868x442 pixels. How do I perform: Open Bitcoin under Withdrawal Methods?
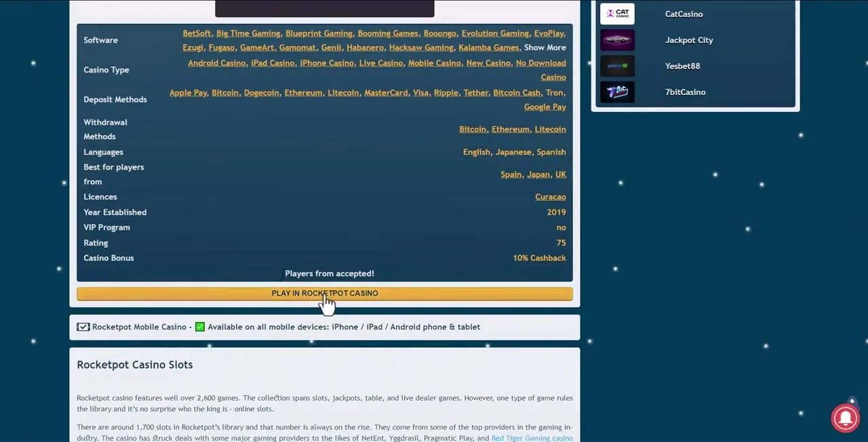click(x=473, y=129)
